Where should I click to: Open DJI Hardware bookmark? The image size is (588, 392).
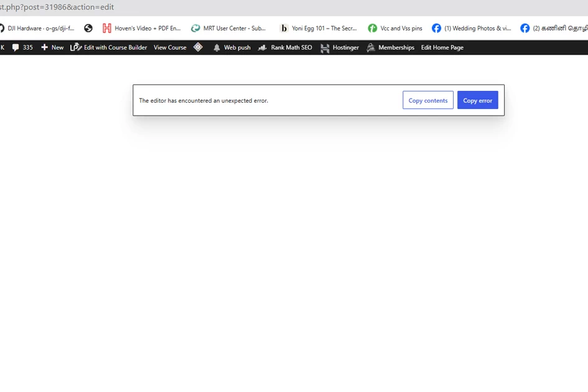[x=37, y=28]
